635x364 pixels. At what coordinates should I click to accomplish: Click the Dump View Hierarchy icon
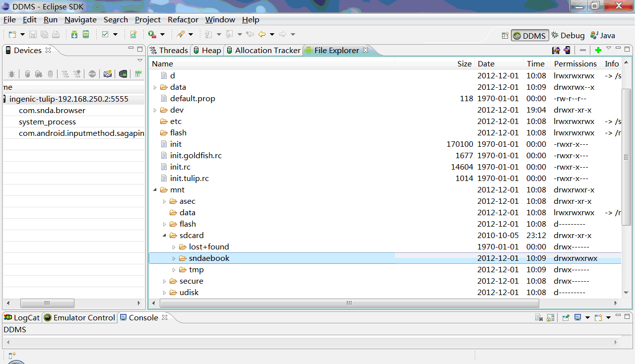click(123, 74)
